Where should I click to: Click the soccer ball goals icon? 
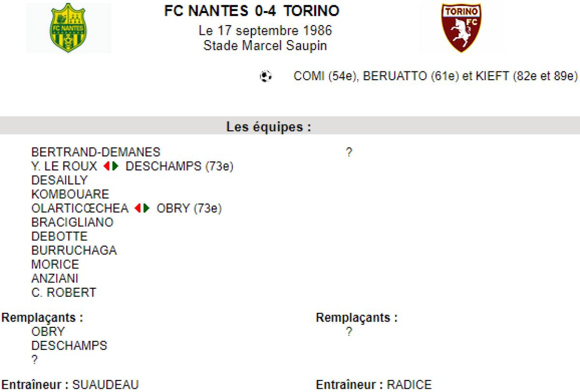[265, 76]
